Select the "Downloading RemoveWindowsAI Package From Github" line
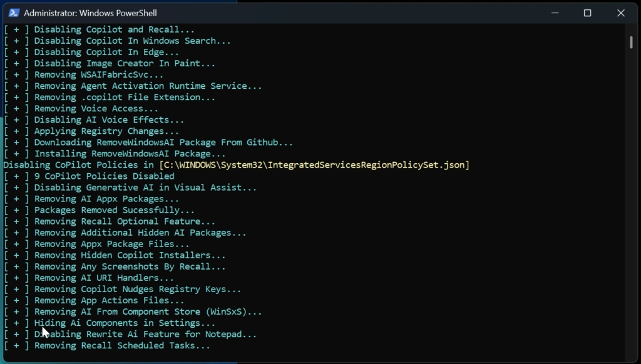 [163, 143]
